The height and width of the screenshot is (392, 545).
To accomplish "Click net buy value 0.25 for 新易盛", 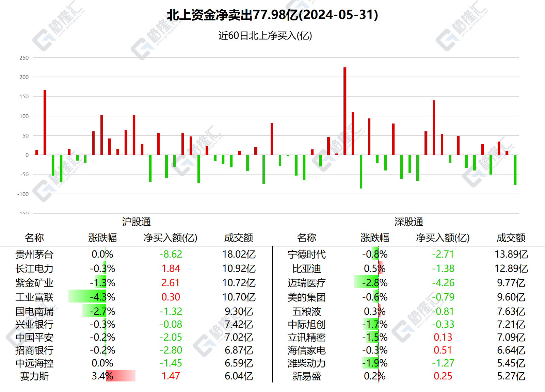I will point(443,376).
